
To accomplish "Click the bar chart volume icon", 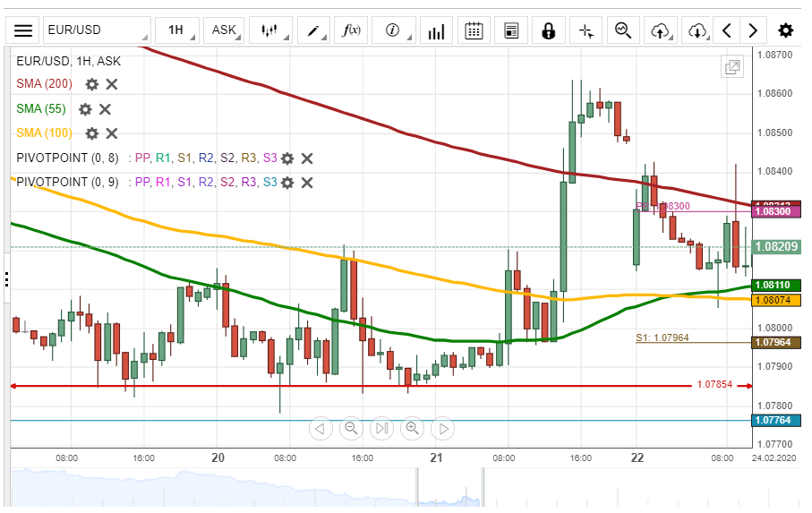I will coord(437,30).
